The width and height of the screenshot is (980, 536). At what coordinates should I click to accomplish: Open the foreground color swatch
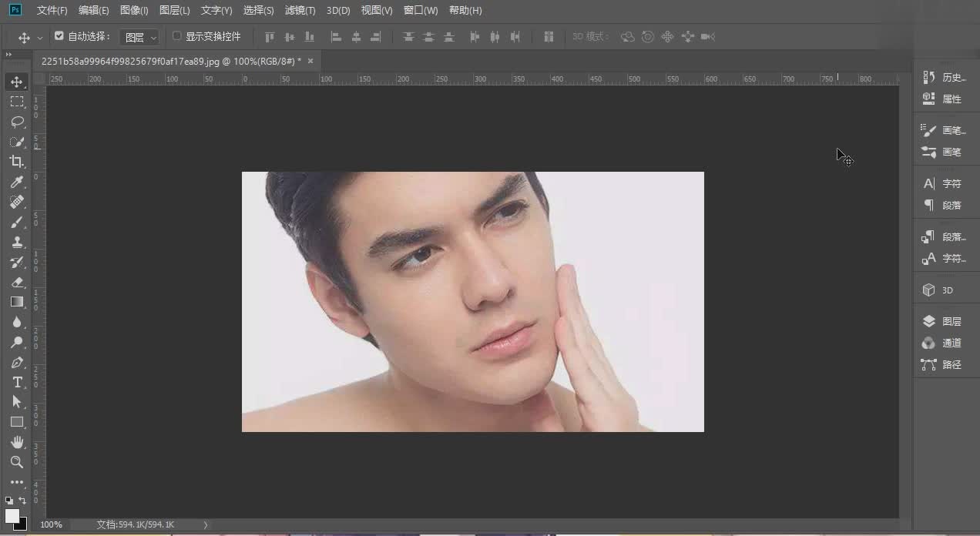(x=12, y=515)
